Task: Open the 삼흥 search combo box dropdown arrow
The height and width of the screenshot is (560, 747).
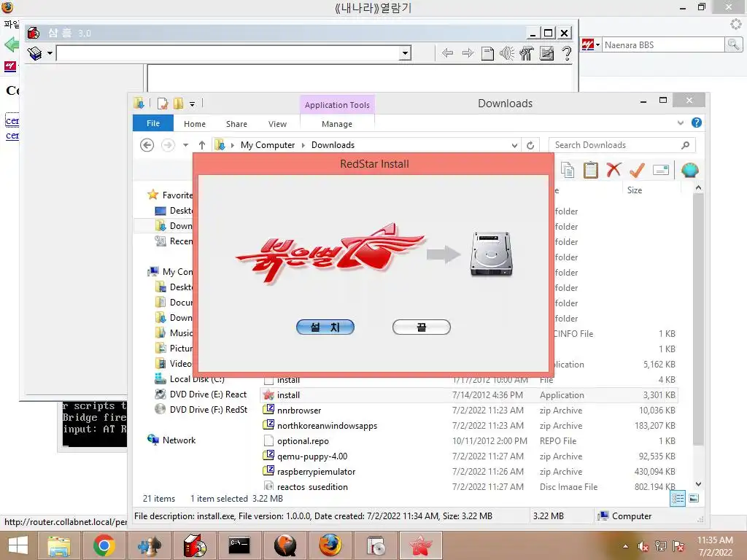Action: (x=405, y=52)
